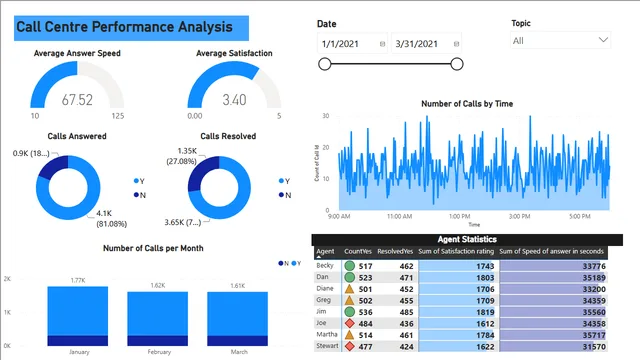Image resolution: width=640 pixels, height=360 pixels.
Task: Click satisfaction value 1819 for Jim
Action: click(485, 312)
